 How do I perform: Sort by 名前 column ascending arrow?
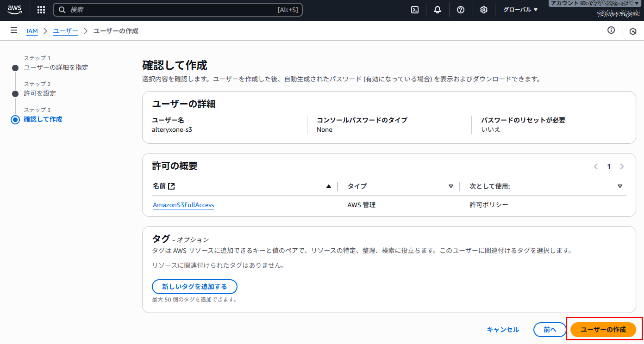pyautogui.click(x=329, y=186)
